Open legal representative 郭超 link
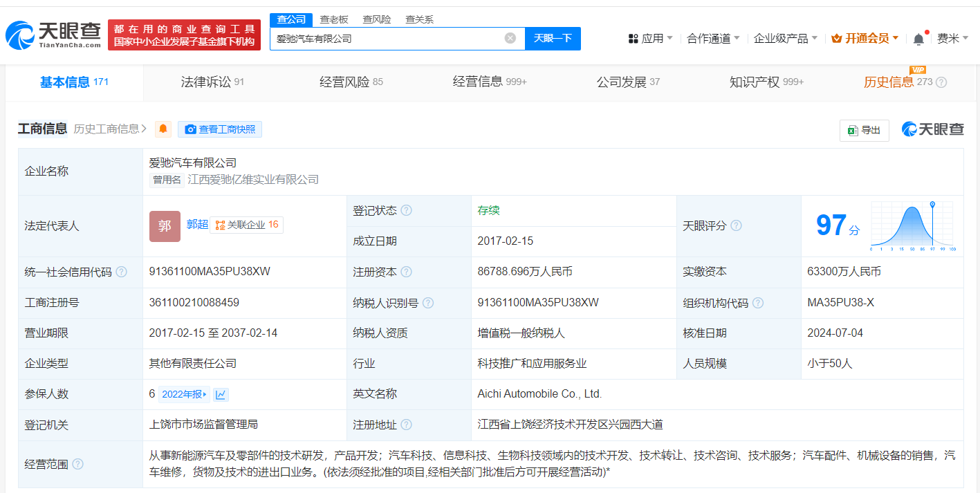Viewport: 980px width, 493px height. 197,225
